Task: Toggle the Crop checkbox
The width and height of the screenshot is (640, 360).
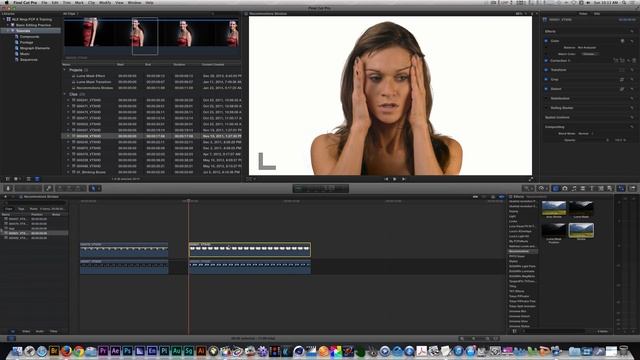Action: 546,79
